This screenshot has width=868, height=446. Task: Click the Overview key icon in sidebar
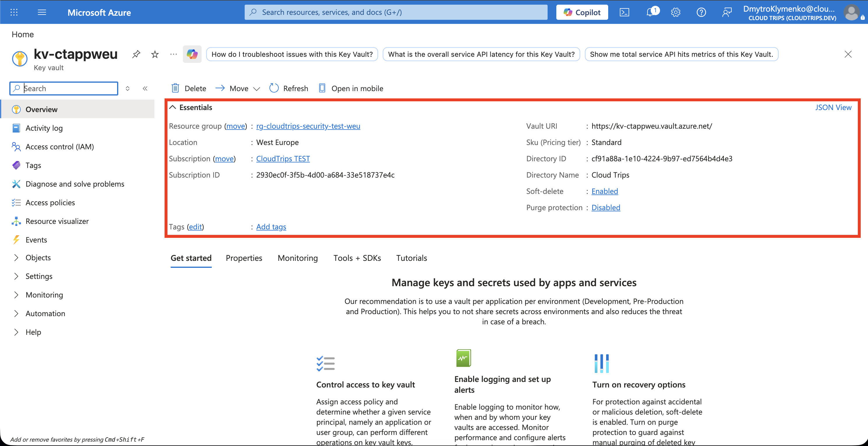(16, 109)
